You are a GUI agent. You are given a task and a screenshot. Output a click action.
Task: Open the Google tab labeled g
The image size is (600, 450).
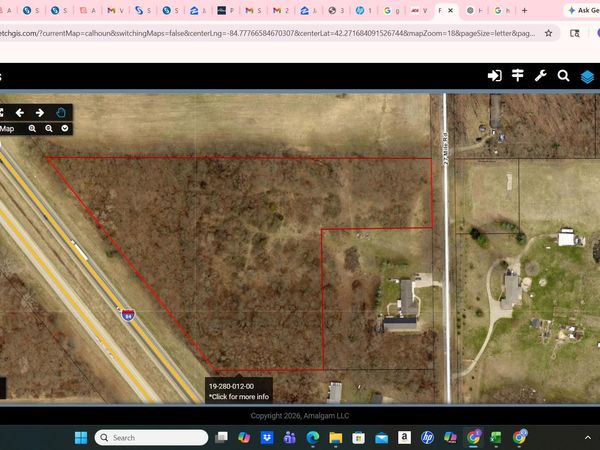pyautogui.click(x=391, y=11)
